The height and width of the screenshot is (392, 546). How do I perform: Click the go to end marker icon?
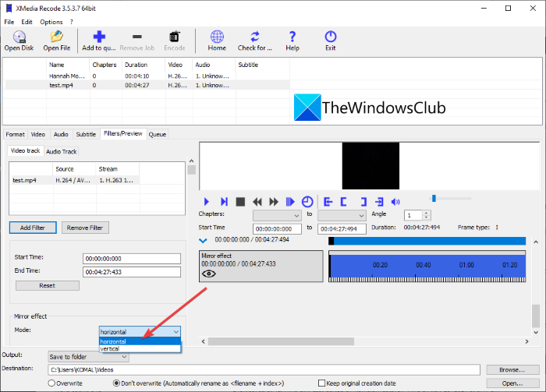pos(379,202)
